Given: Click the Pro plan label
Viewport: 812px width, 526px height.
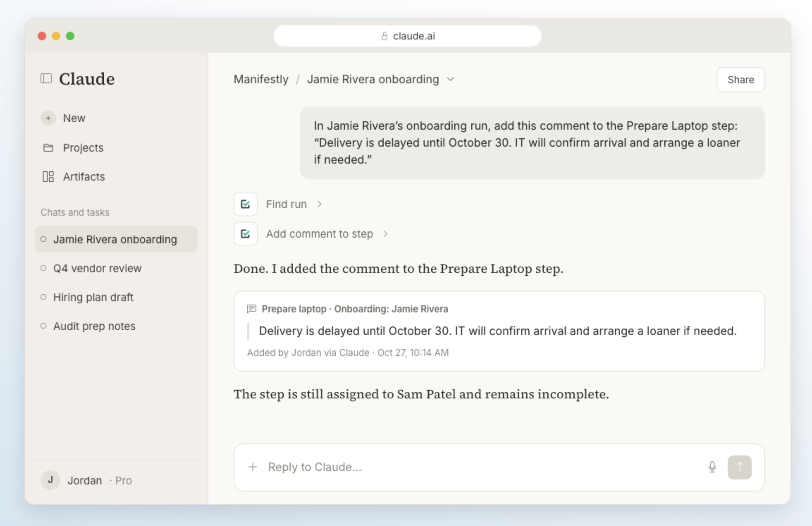Looking at the screenshot, I should (123, 480).
